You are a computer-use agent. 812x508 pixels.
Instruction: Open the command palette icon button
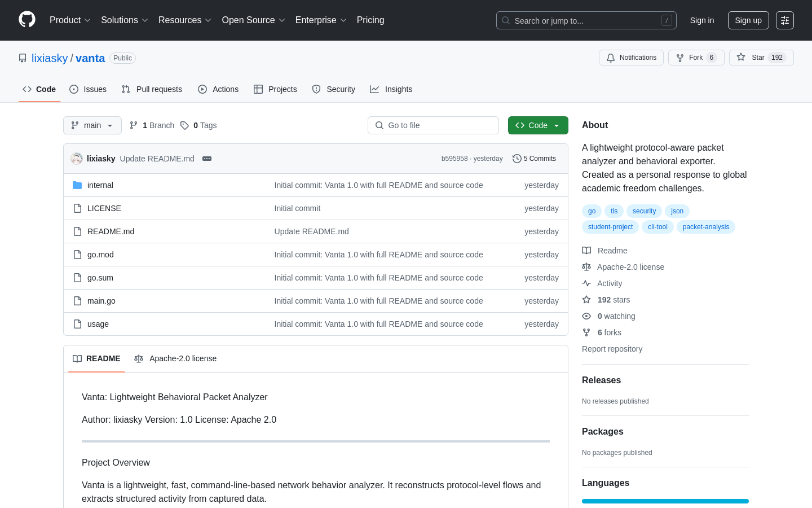[x=785, y=20]
